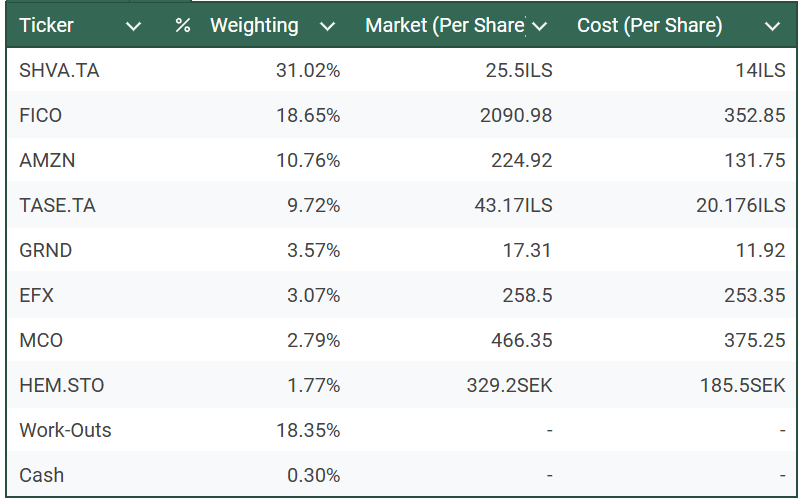The height and width of the screenshot is (501, 801).
Task: Click the 25.5ILS market price cell
Action: [x=519, y=70]
